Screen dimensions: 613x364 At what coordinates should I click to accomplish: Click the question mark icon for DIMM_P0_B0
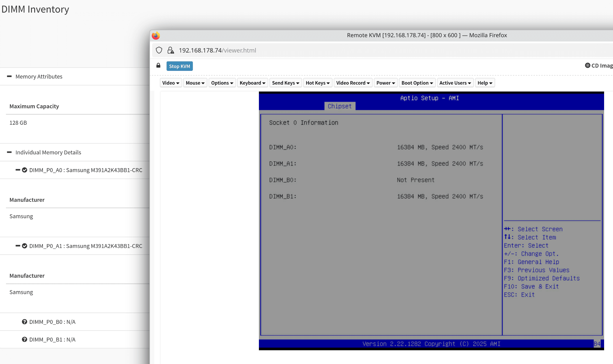pyautogui.click(x=25, y=322)
